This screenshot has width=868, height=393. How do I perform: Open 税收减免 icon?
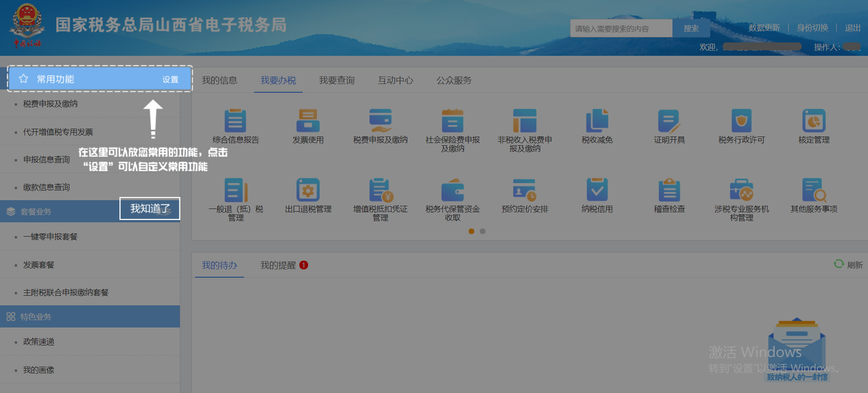coord(597,121)
